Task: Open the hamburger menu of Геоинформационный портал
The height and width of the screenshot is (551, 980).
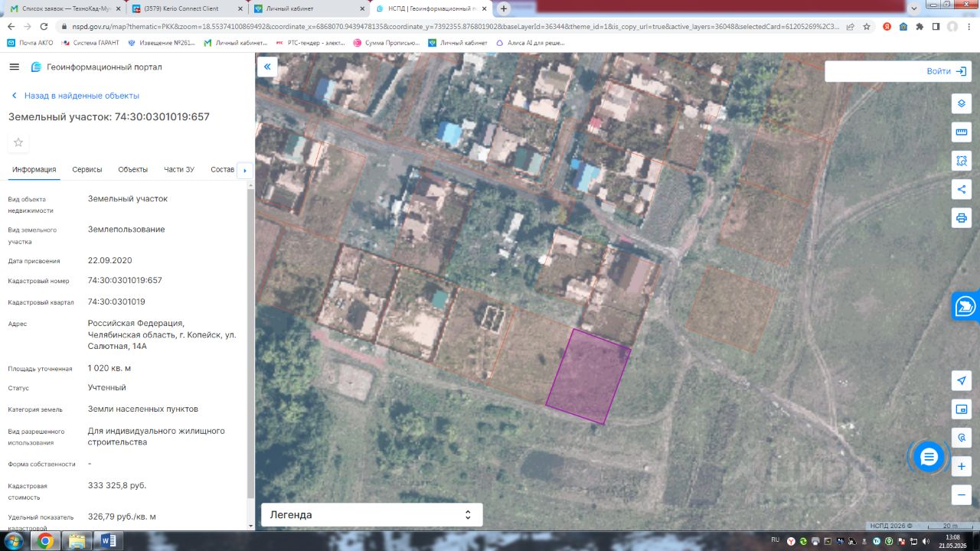Action: tap(14, 67)
